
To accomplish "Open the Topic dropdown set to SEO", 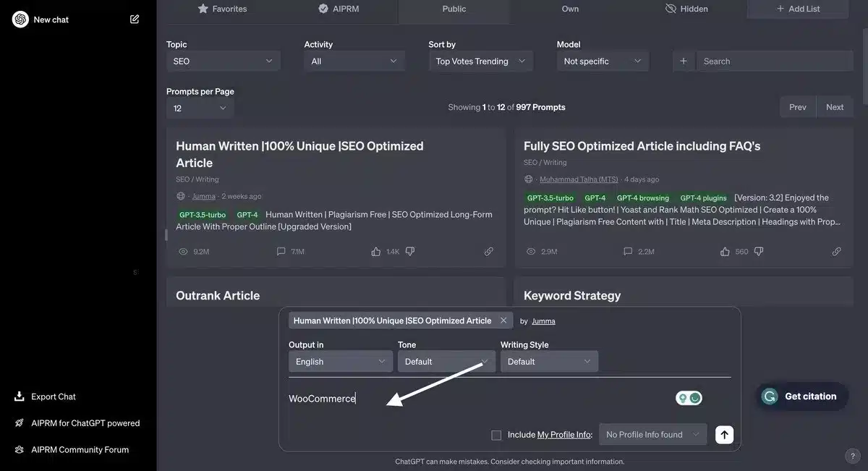I will click(x=223, y=61).
